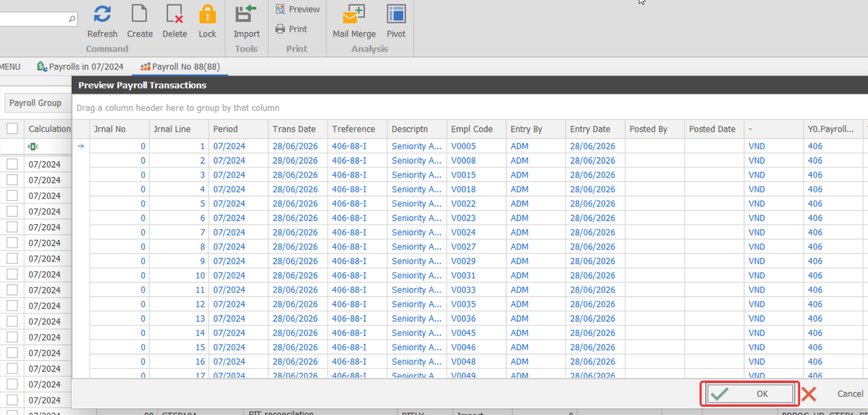Viewport: 868px width, 415px height.
Task: Select employee code V0022 cell
Action: click(x=476, y=203)
